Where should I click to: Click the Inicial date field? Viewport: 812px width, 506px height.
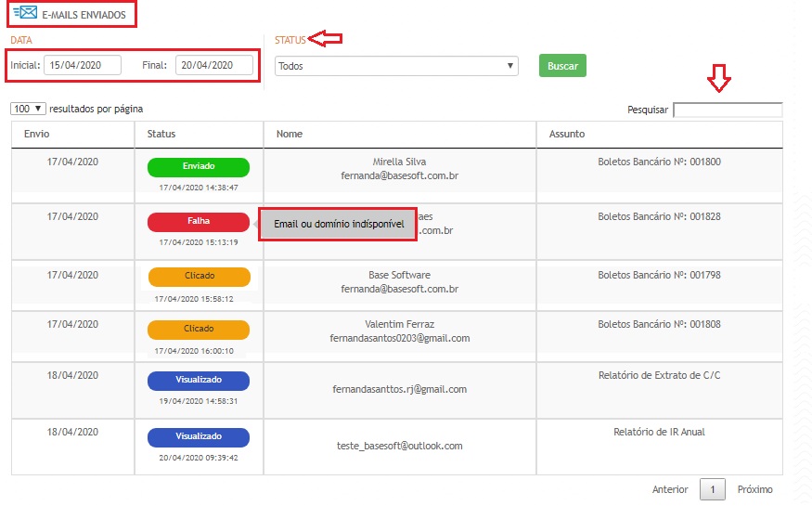82,65
